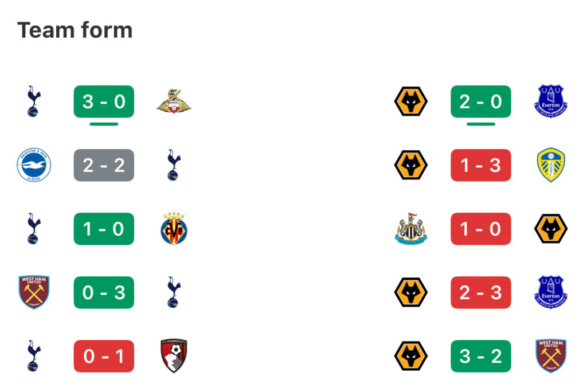The image size is (587, 392).
Task: Open the green 3 - 0 match result
Action: (x=104, y=101)
